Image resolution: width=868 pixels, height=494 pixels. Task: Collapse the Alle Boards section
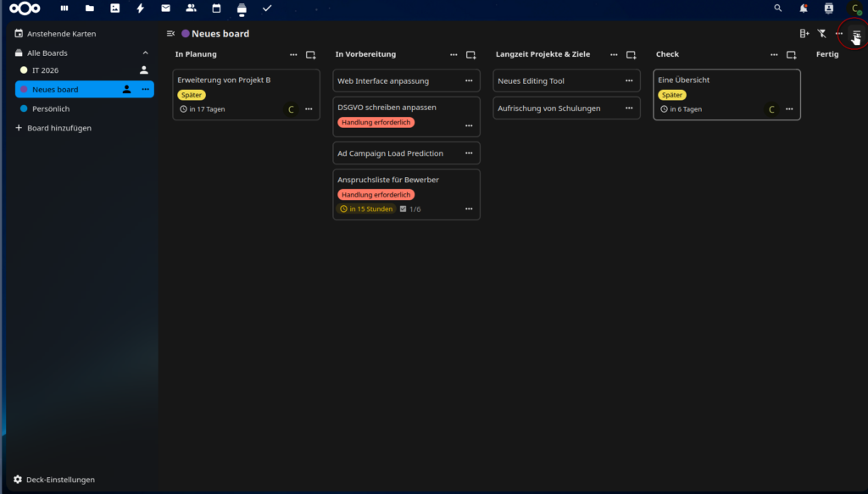point(145,53)
